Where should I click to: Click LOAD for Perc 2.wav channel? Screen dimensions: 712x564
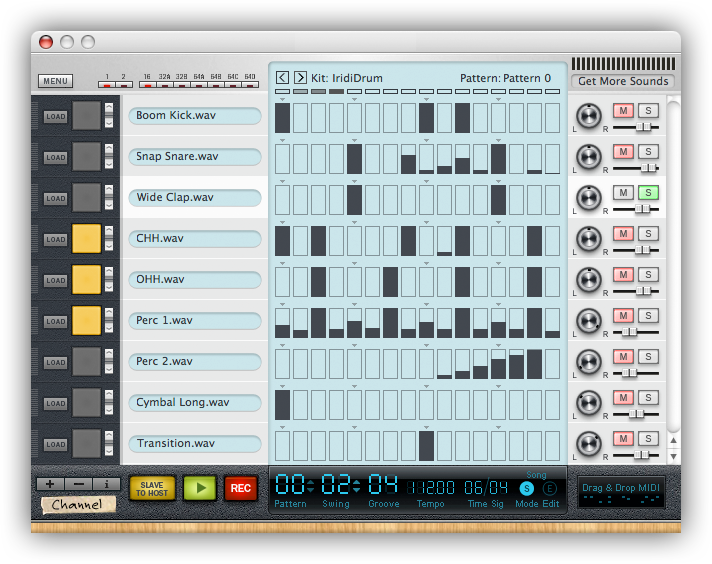pyautogui.click(x=55, y=362)
